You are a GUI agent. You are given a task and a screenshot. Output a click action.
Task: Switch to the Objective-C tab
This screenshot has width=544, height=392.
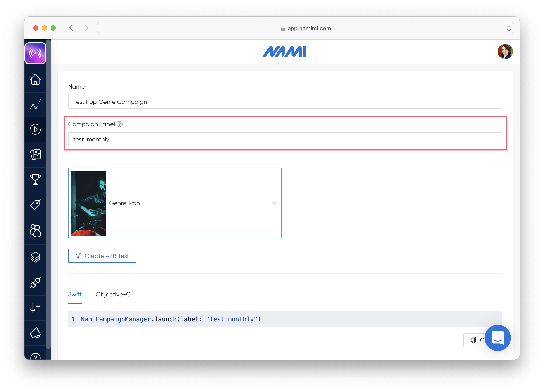click(113, 294)
